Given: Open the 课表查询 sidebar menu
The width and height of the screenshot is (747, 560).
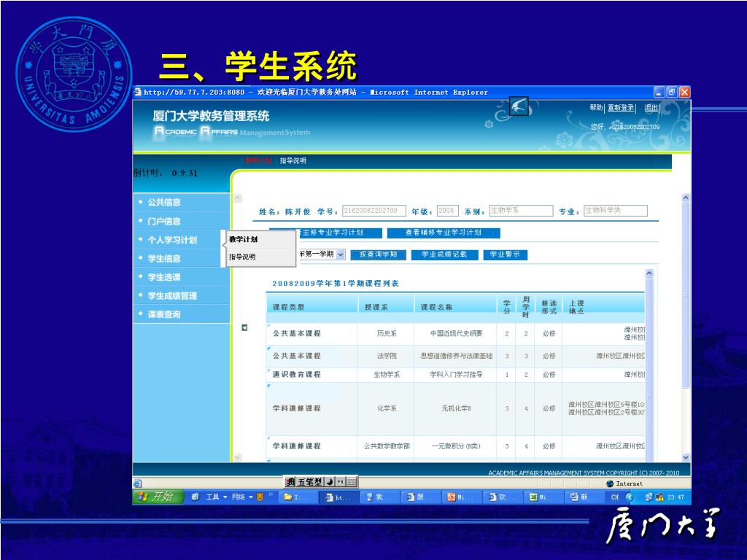Looking at the screenshot, I should (x=164, y=314).
